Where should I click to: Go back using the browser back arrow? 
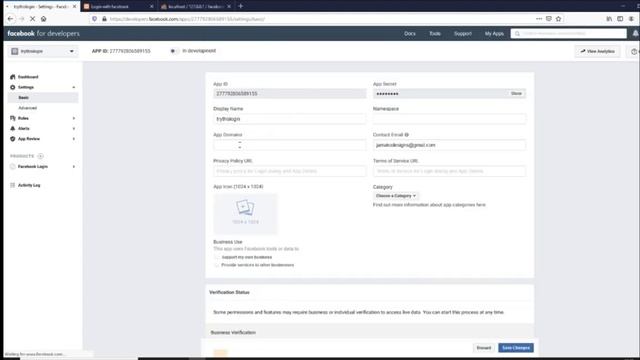(x=11, y=19)
